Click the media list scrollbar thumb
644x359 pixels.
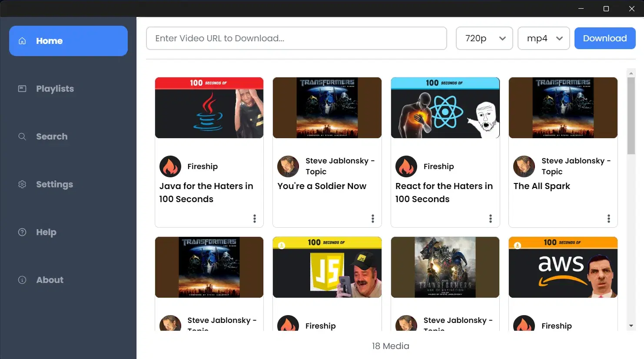pyautogui.click(x=631, y=116)
